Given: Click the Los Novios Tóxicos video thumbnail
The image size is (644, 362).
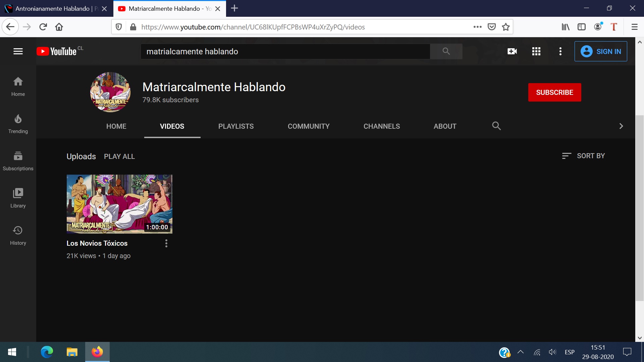Looking at the screenshot, I should point(119,204).
